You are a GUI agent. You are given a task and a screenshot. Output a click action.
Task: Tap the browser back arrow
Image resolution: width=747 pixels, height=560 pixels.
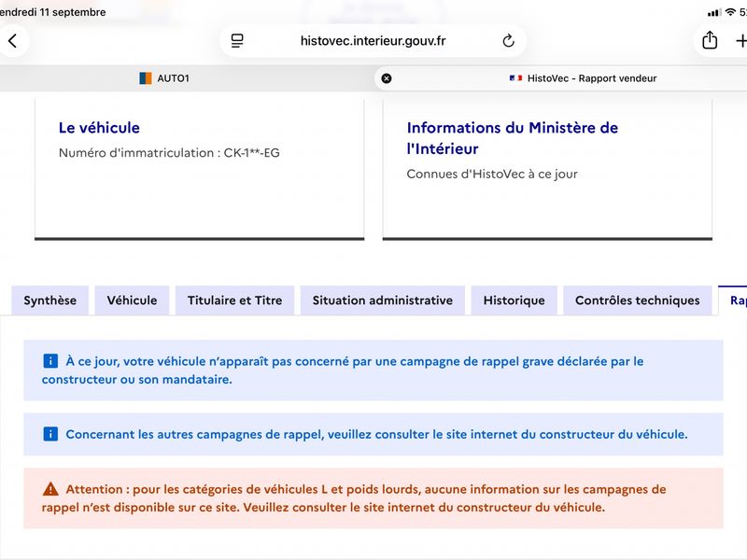coord(13,41)
